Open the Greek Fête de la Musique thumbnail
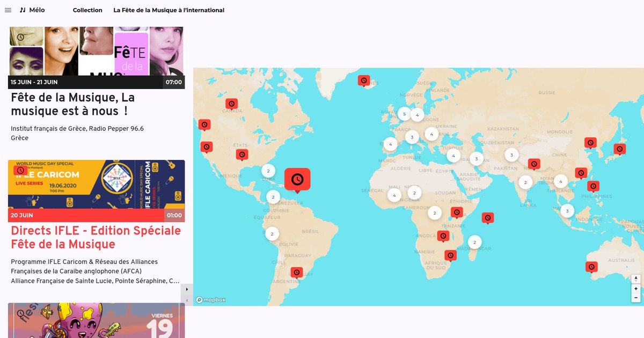The width and height of the screenshot is (644, 338). pos(97,51)
